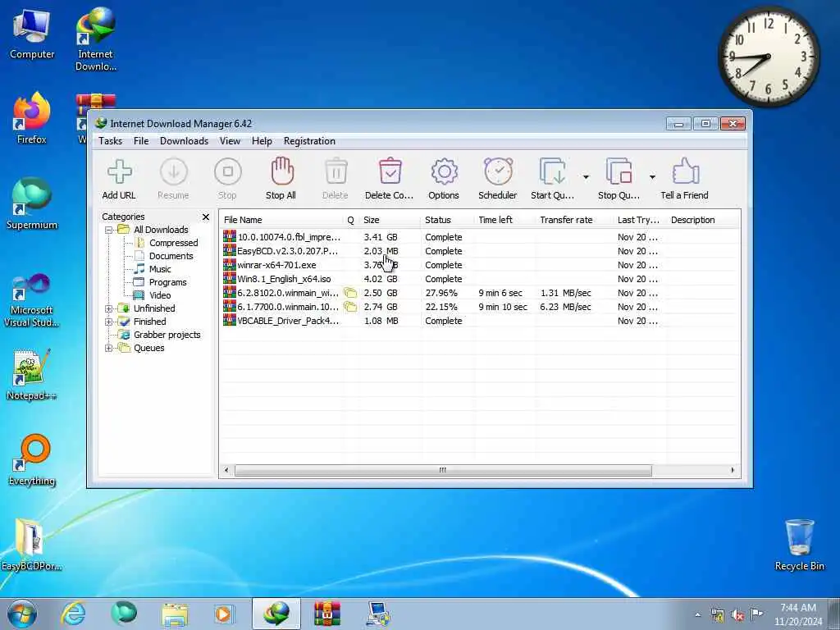
Task: Click the 27.96% status cell
Action: [x=441, y=293]
